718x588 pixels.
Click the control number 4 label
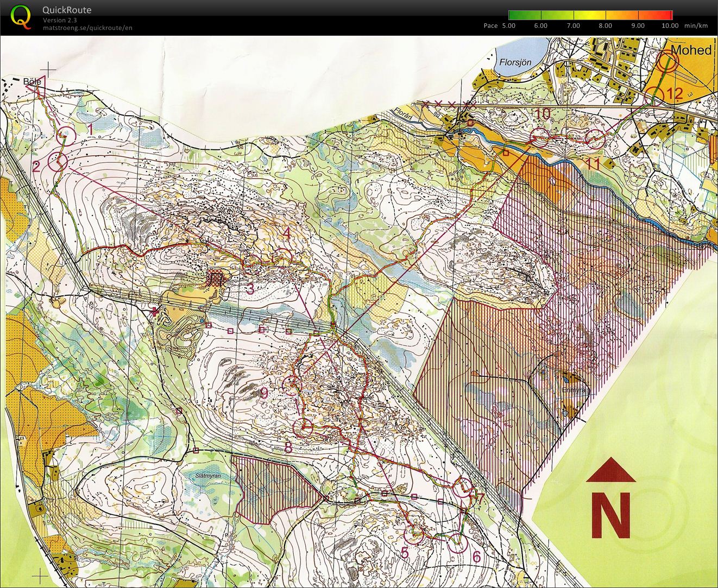(287, 233)
